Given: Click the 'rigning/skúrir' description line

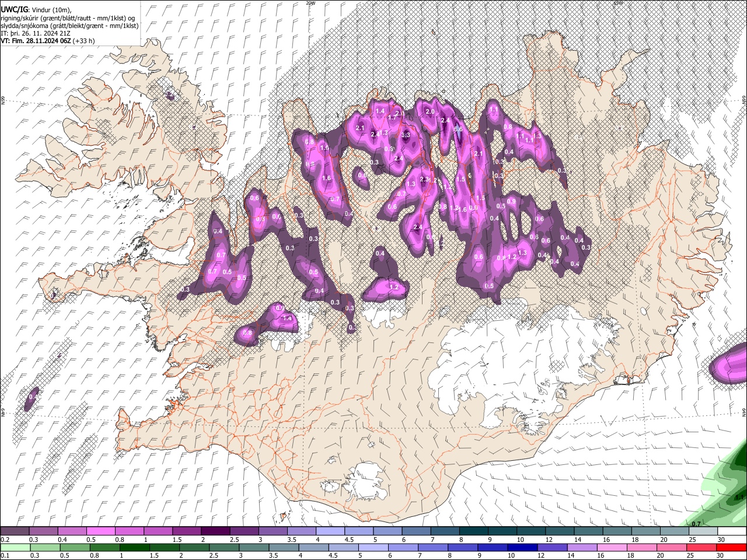Looking at the screenshot, I should pos(68,18).
